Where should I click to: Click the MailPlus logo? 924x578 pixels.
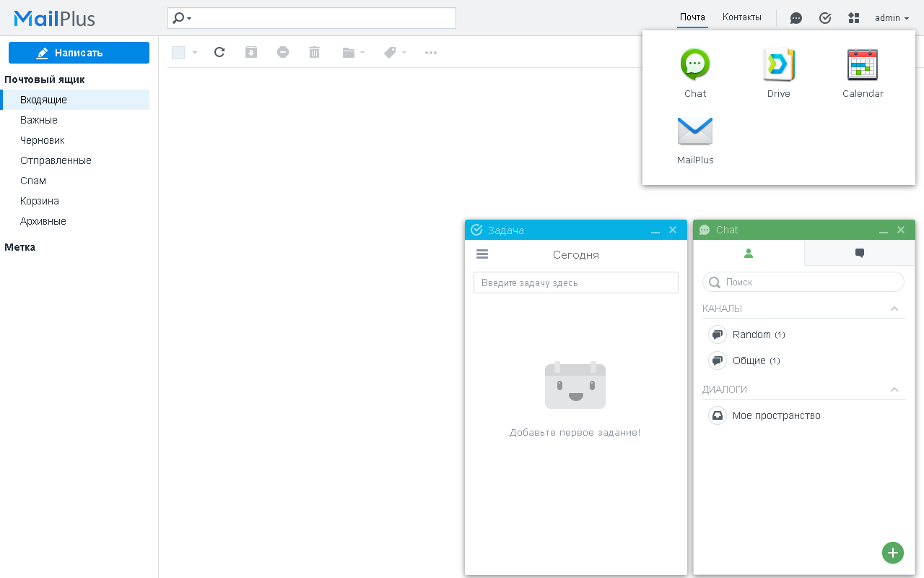point(55,18)
